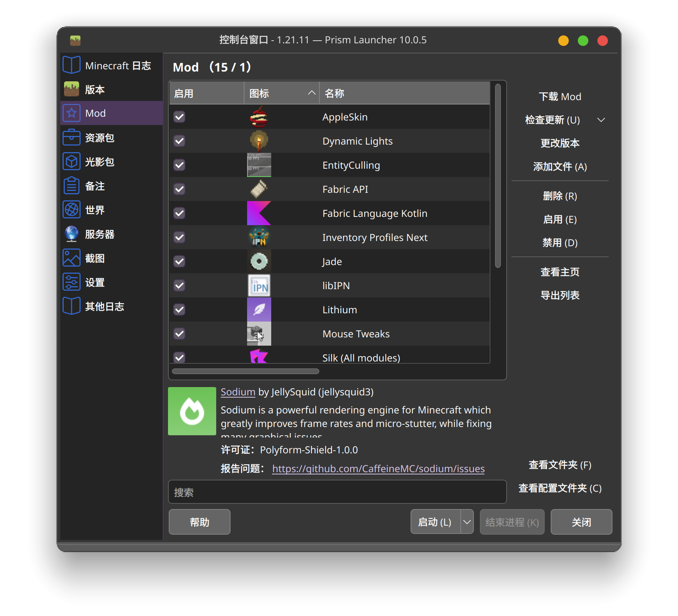Viewport: 678px width, 616px height.
Task: Sort by the 图标 column header
Action: coord(281,93)
